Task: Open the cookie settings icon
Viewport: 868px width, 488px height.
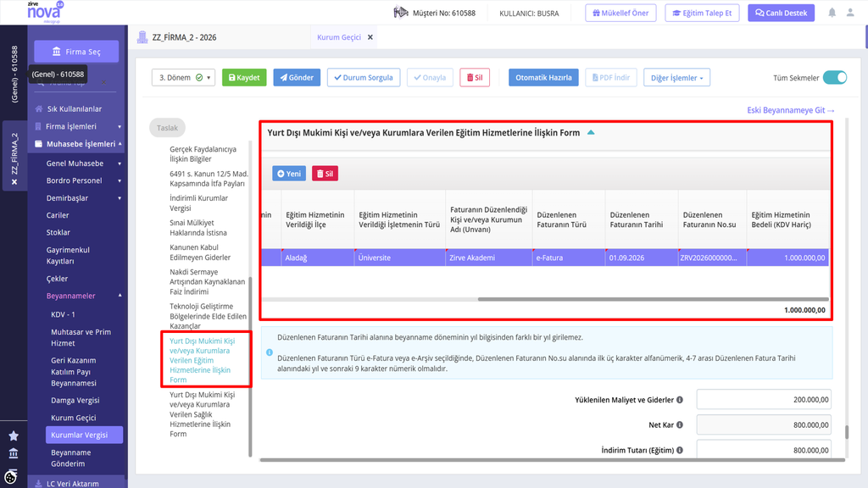Action: (x=10, y=476)
